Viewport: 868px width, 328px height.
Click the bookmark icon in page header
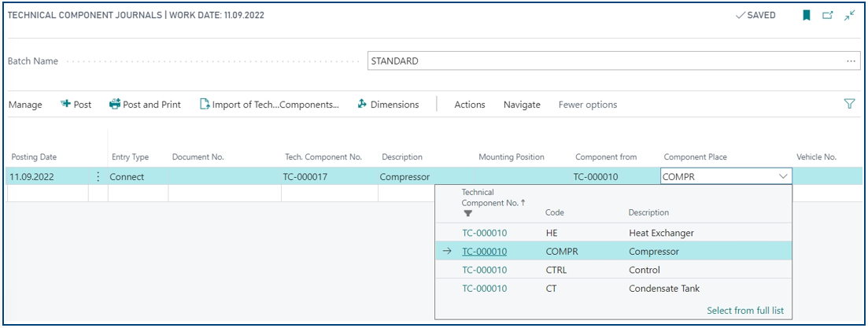[x=807, y=16]
